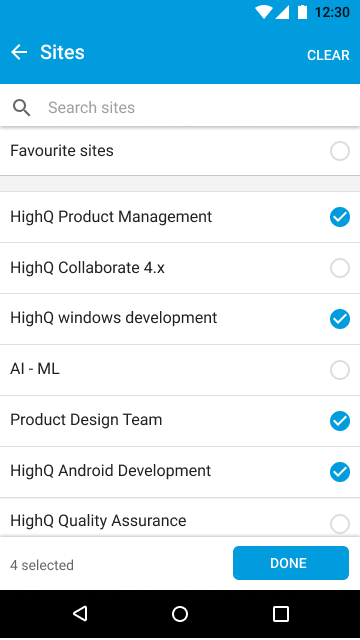
Task: Focus the Search sites input field
Action: coord(180,108)
